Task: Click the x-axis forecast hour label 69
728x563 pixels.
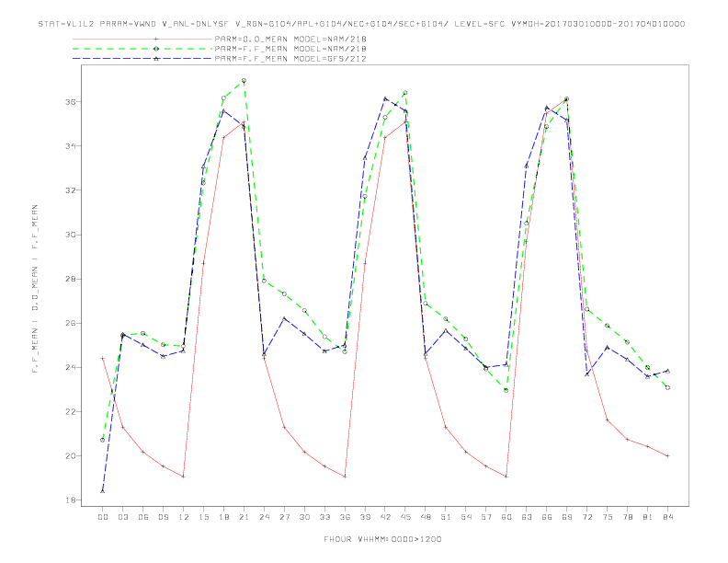Action: pyautogui.click(x=567, y=517)
